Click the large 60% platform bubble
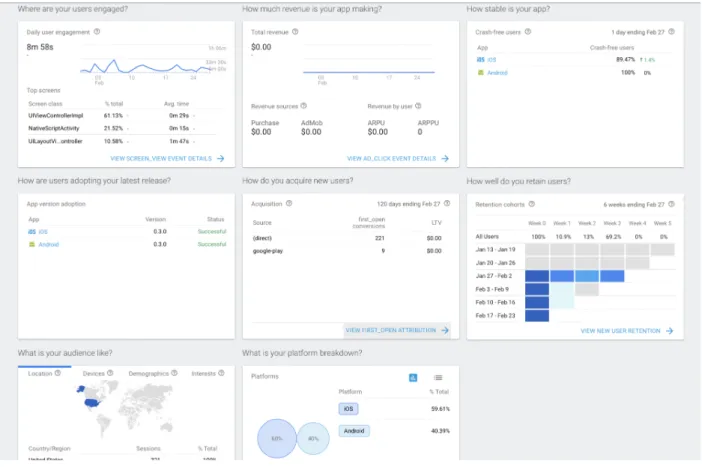Image resolution: width=702 pixels, height=467 pixels. coord(277,438)
